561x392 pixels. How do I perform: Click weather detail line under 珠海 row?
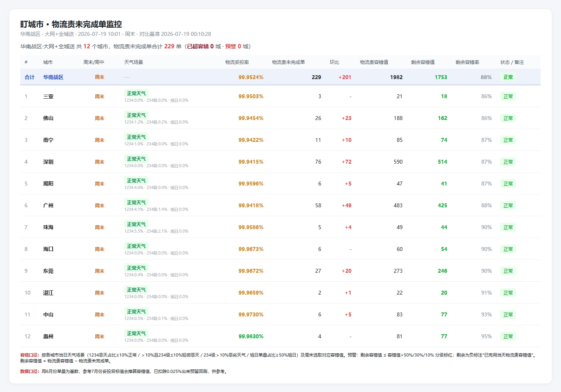156,231
